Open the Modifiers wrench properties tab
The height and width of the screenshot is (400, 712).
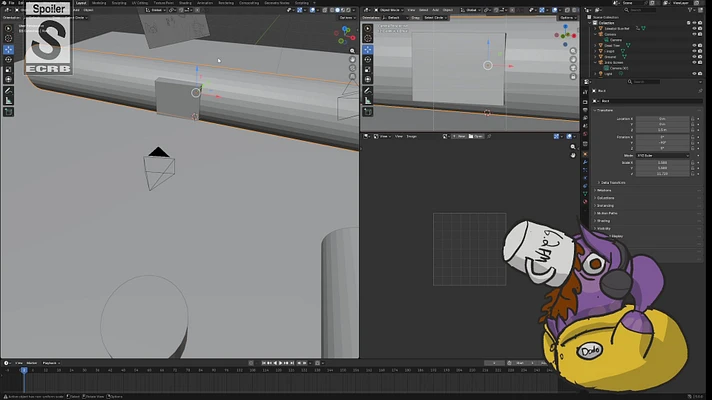(x=585, y=162)
